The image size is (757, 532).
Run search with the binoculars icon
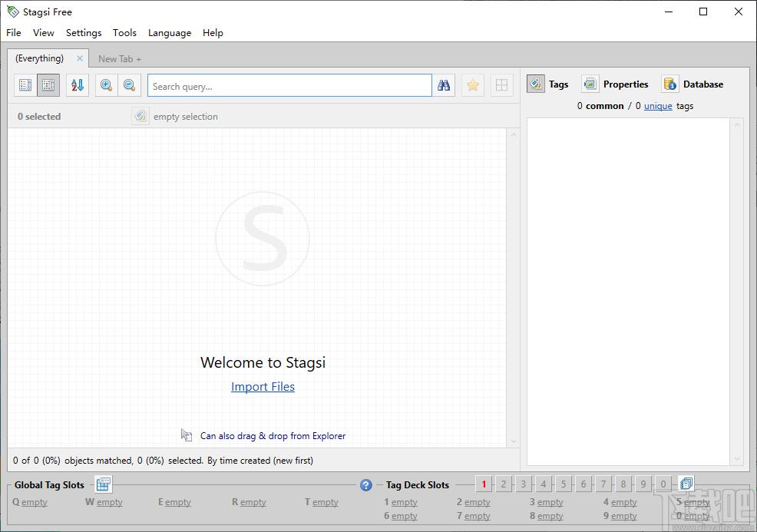(x=444, y=85)
